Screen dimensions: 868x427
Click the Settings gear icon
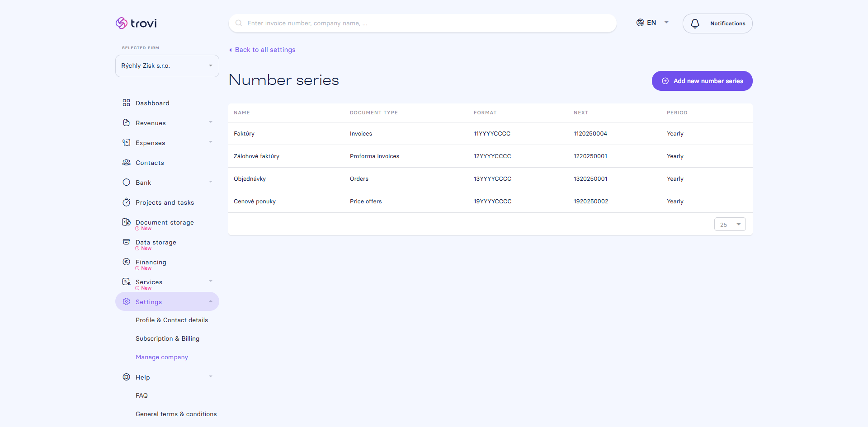coord(126,302)
